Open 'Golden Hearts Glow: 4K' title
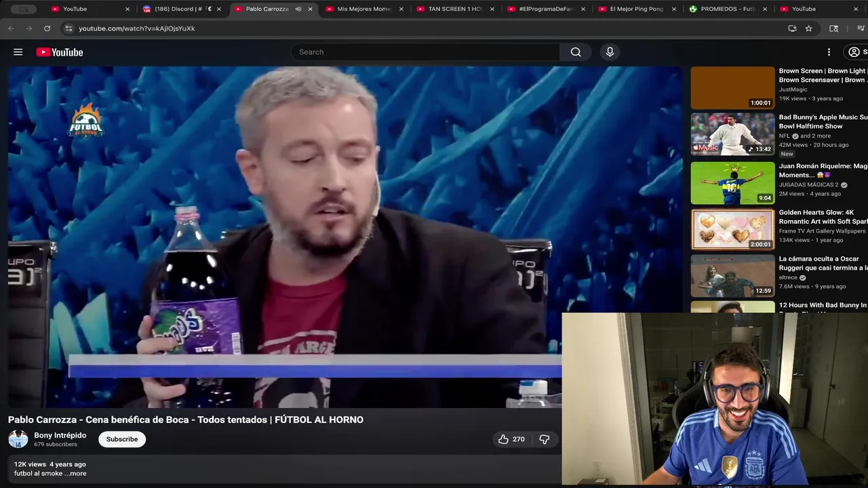Screen dimensions: 868x488 click(x=823, y=217)
